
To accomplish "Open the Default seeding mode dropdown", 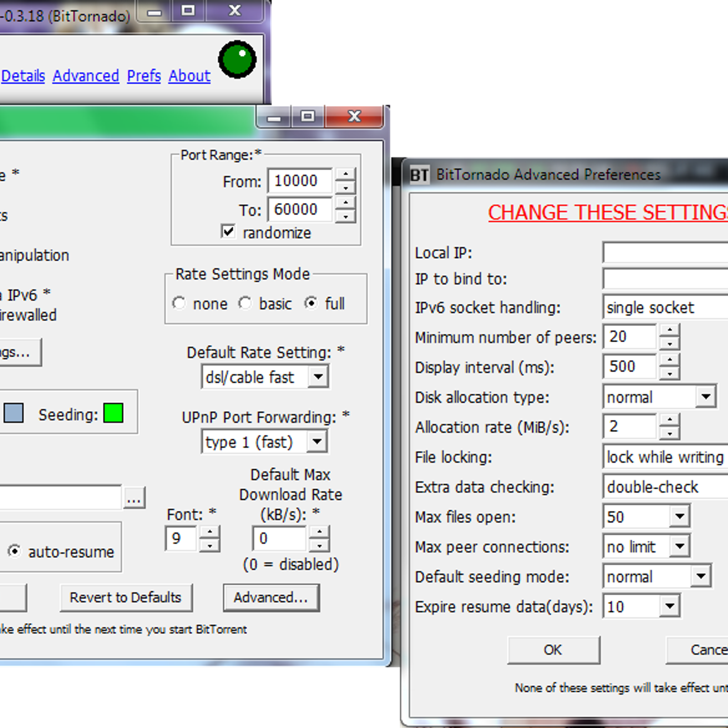I will click(x=701, y=576).
